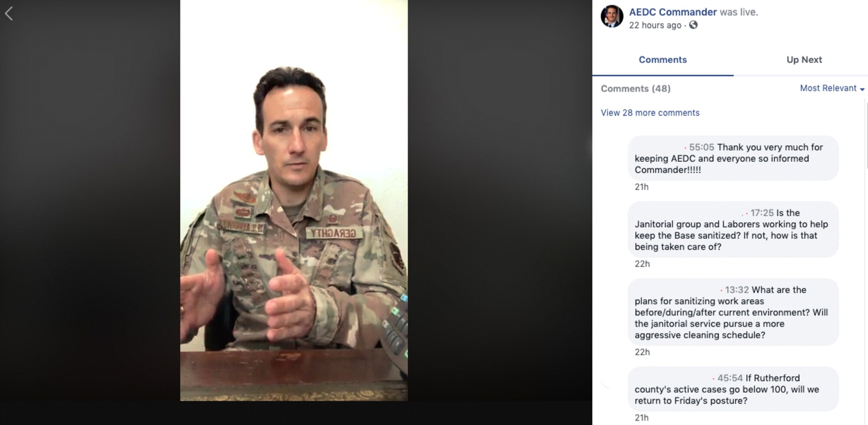Click the comments panel scrollbar
Image resolution: width=868 pixels, height=425 pixels.
pos(866,134)
